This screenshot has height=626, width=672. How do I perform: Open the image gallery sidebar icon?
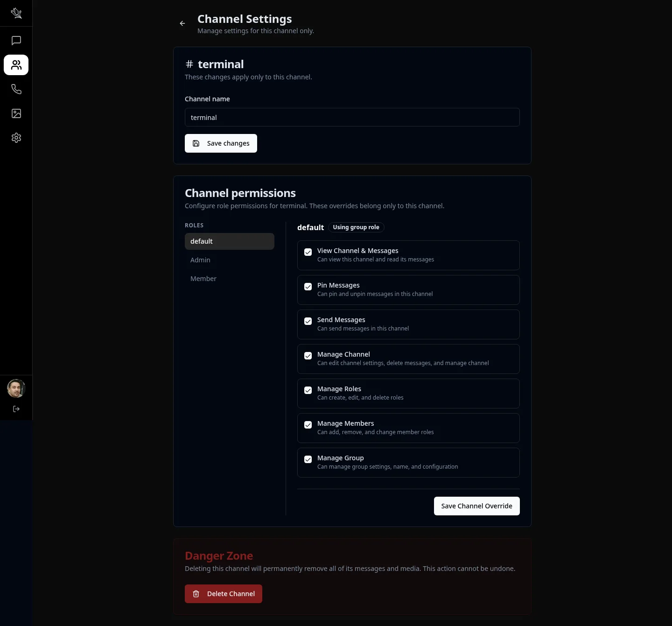(x=16, y=113)
